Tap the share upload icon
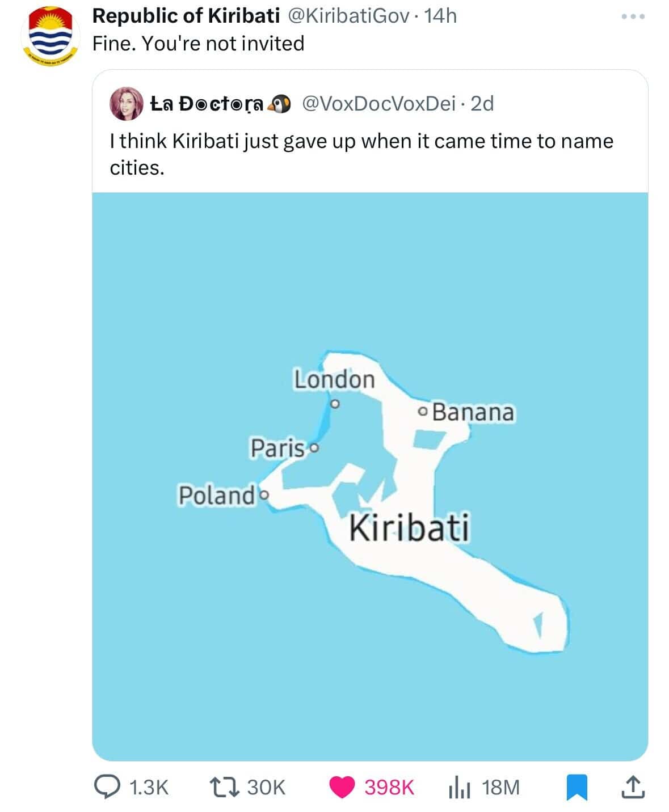Viewport: 669px width, 812px height. [633, 786]
